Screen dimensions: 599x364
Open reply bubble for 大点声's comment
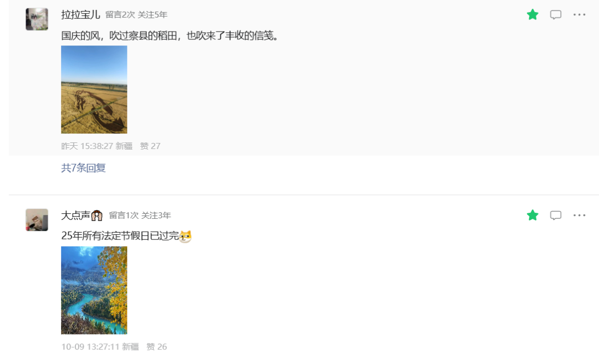point(555,215)
